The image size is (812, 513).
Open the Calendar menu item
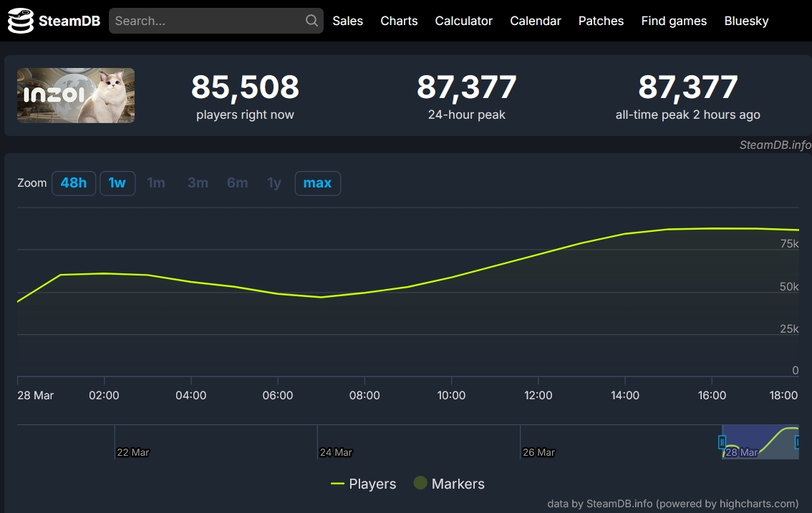click(535, 21)
